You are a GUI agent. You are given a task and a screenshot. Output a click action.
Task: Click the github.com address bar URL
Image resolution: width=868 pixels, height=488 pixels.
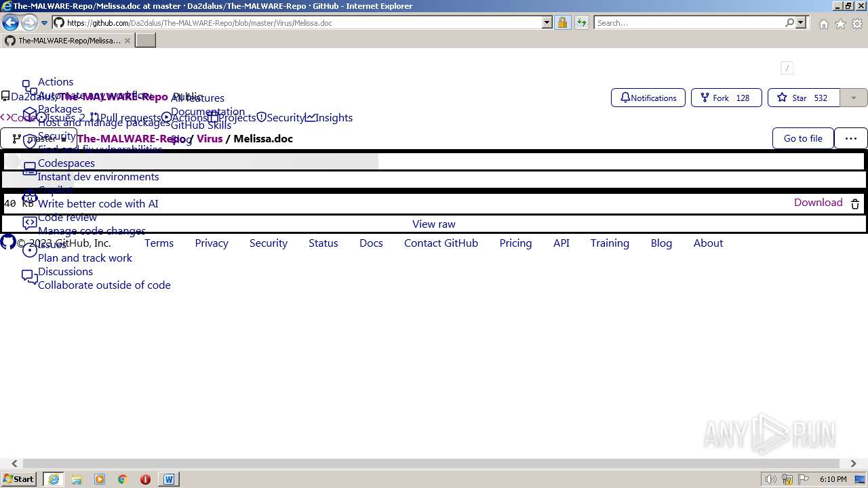point(199,23)
